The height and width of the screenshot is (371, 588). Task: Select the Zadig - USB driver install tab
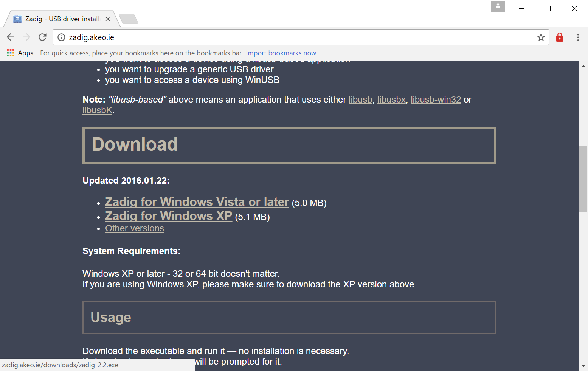pos(62,19)
